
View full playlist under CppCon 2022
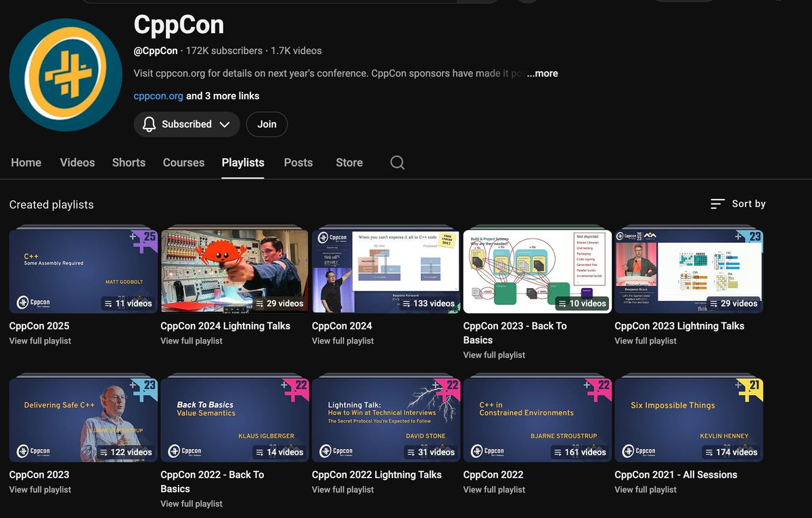[494, 490]
